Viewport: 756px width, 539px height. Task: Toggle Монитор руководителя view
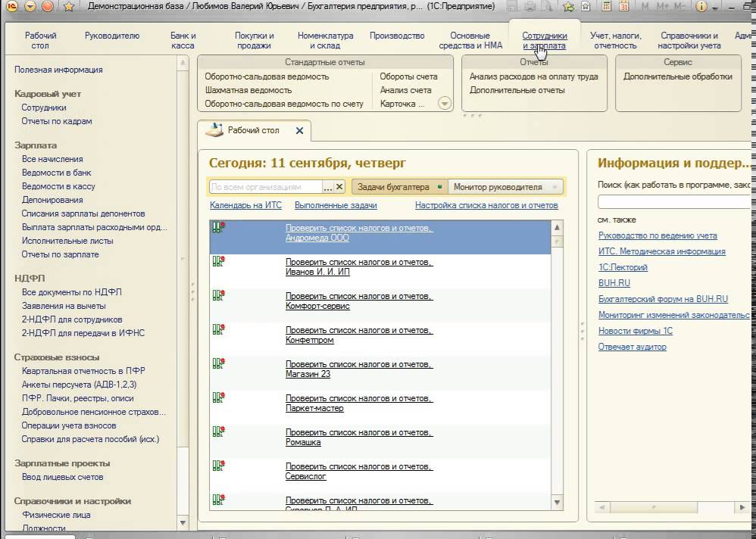click(505, 187)
